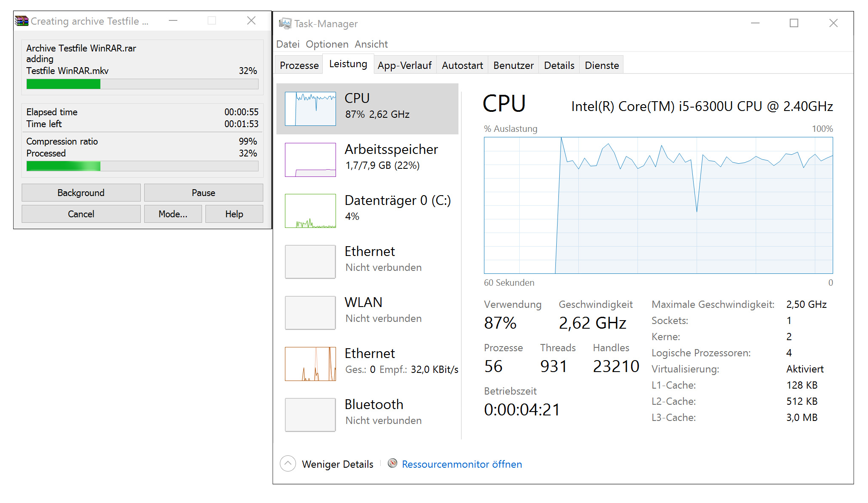Screen dimensions: 868x503
Task: Click the total Processed progress bar
Action: [142, 166]
